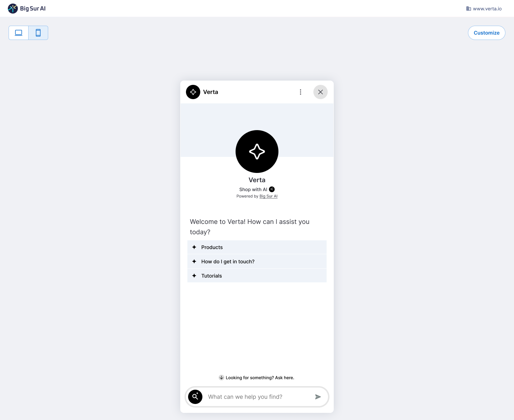Open the Big Sur AI link

[268, 196]
